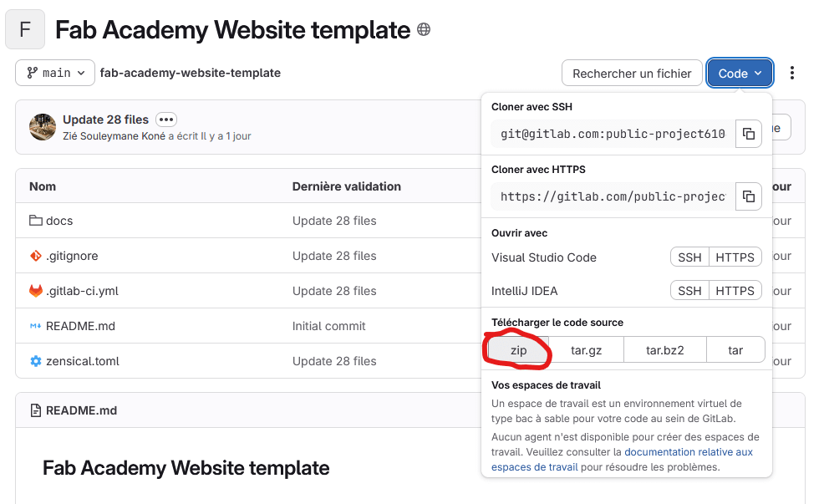Copy the SSH clone URL

pos(749,134)
